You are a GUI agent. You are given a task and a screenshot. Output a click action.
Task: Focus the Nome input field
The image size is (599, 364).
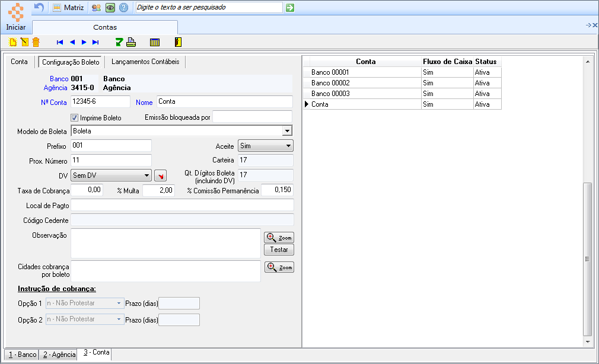pyautogui.click(x=225, y=101)
